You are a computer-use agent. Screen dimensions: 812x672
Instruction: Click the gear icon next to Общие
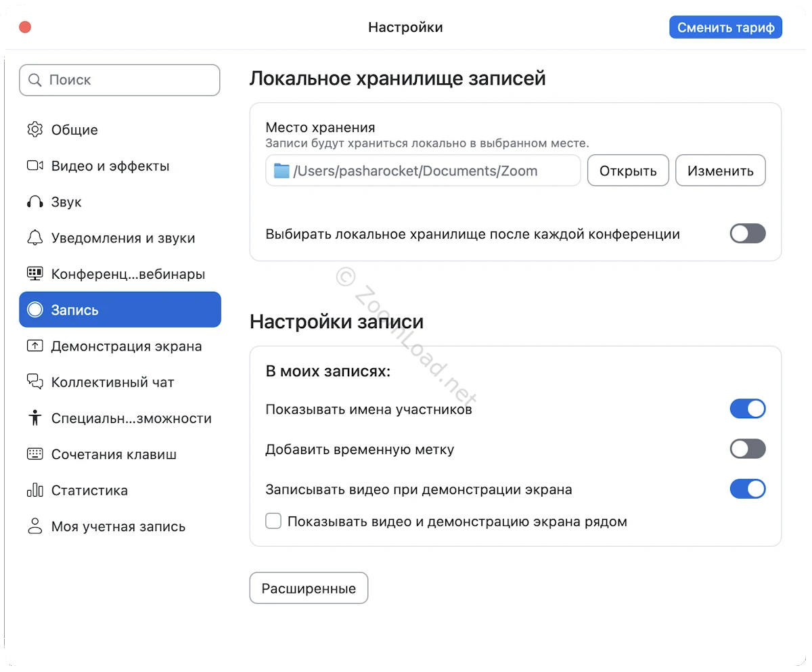pos(35,130)
